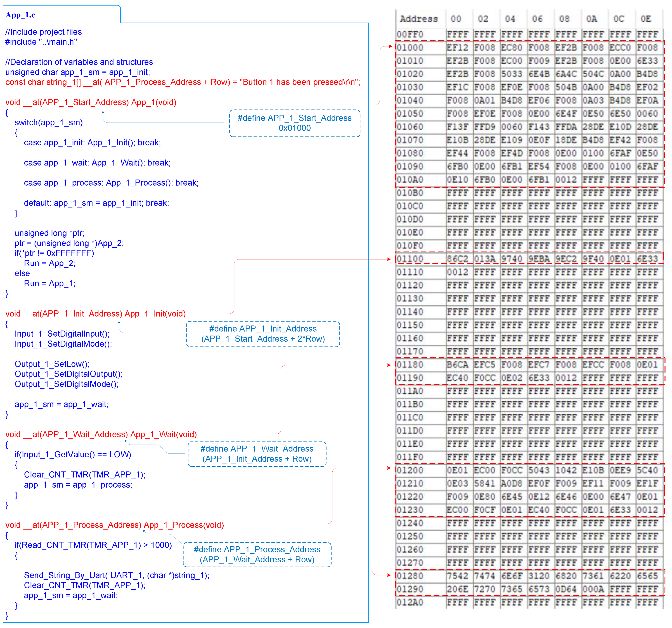Click the App_1_Process function definition line
The width and height of the screenshot is (672, 628).
click(115, 525)
